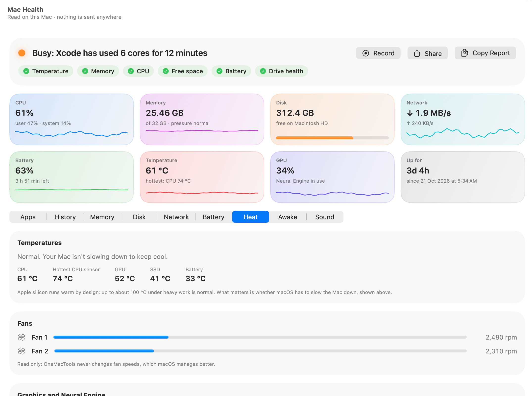532x396 pixels.
Task: Click the Record circle icon
Action: (365, 53)
